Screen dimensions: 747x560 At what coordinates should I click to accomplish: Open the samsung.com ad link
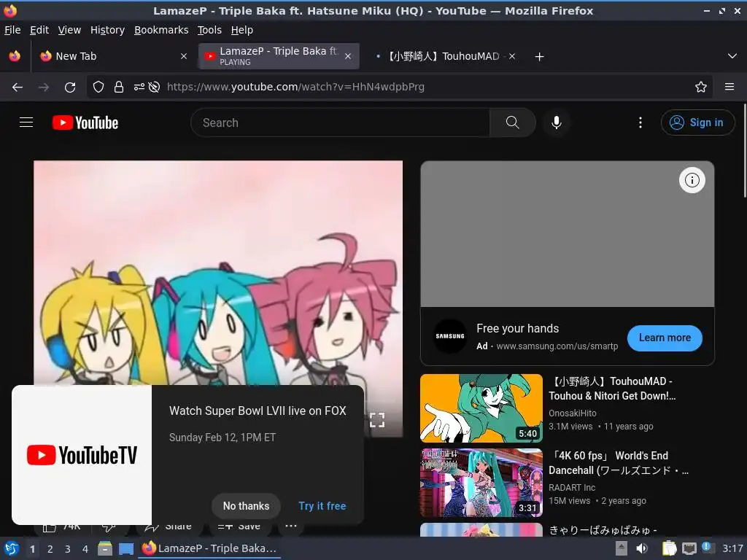click(557, 346)
